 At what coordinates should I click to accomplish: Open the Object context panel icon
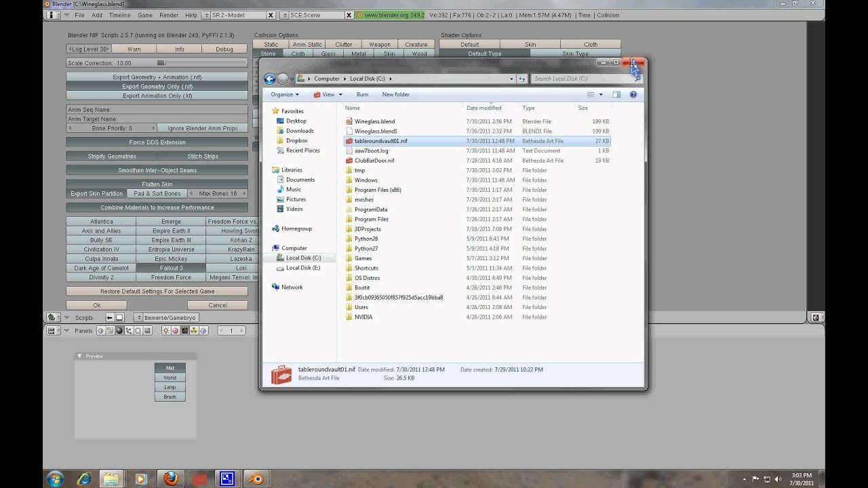click(129, 331)
